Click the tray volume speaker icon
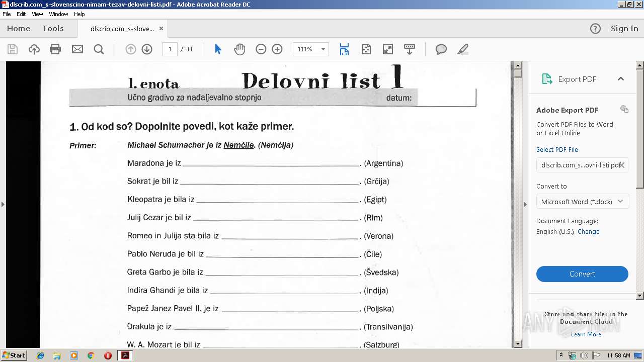644x362 pixels. pyautogui.click(x=584, y=355)
